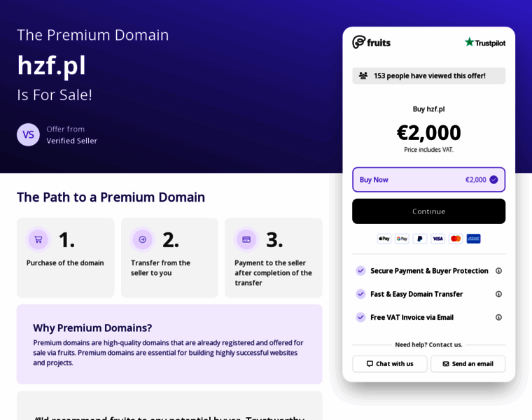Click the Apple Pay payment icon
Viewport: 532px width, 420px height.
click(384, 239)
